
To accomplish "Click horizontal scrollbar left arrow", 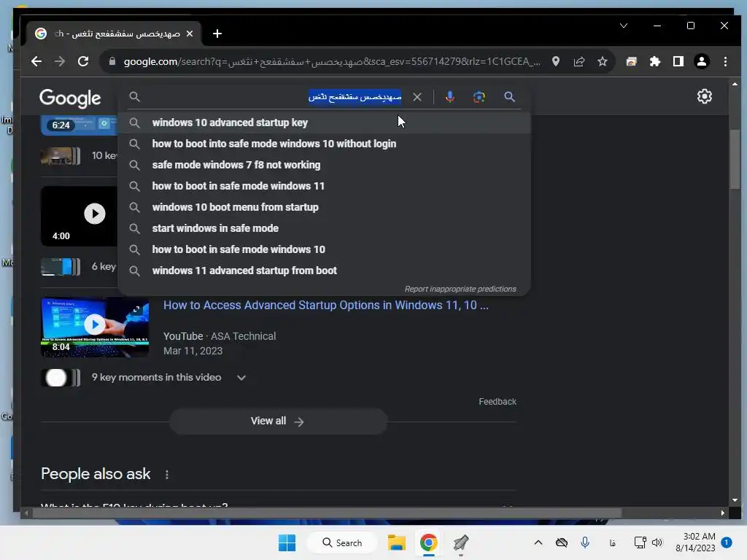I will [x=26, y=513].
